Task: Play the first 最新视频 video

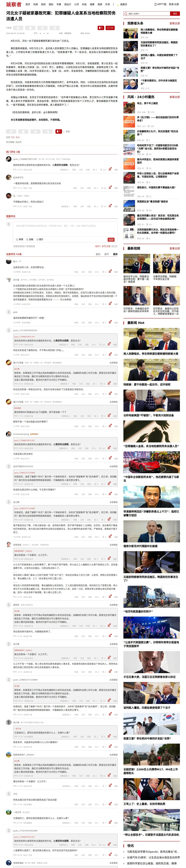Action: 137,263
